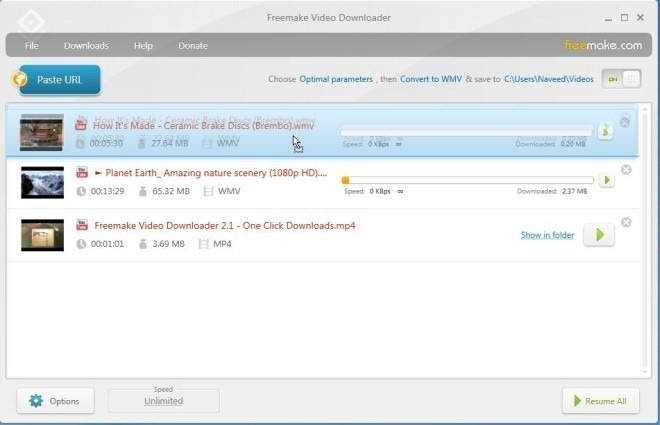Click the download list vertical scrollbar
The width and height of the screenshot is (660, 425).
645,240
